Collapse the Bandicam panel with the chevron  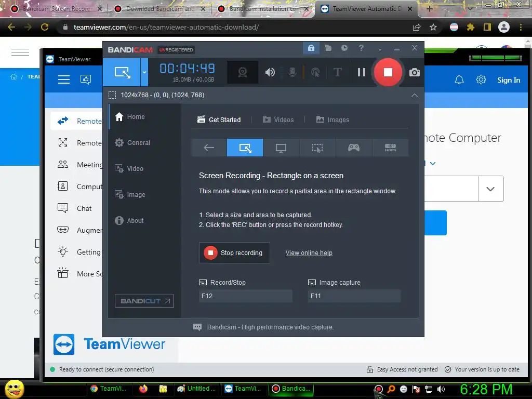415,96
